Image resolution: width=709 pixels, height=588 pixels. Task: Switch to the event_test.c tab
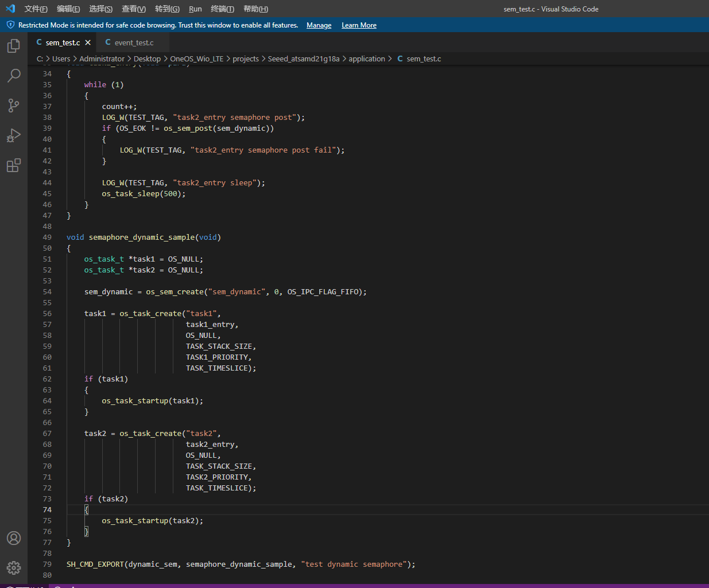pos(133,42)
